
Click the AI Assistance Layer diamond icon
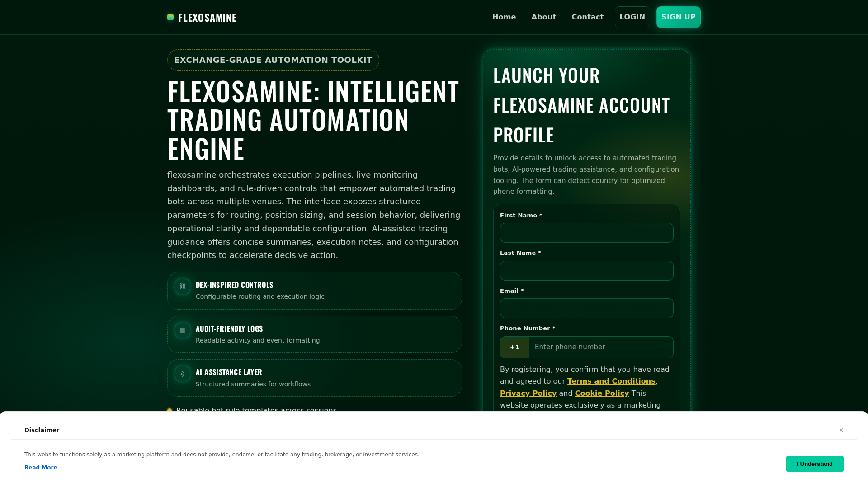[x=183, y=374]
